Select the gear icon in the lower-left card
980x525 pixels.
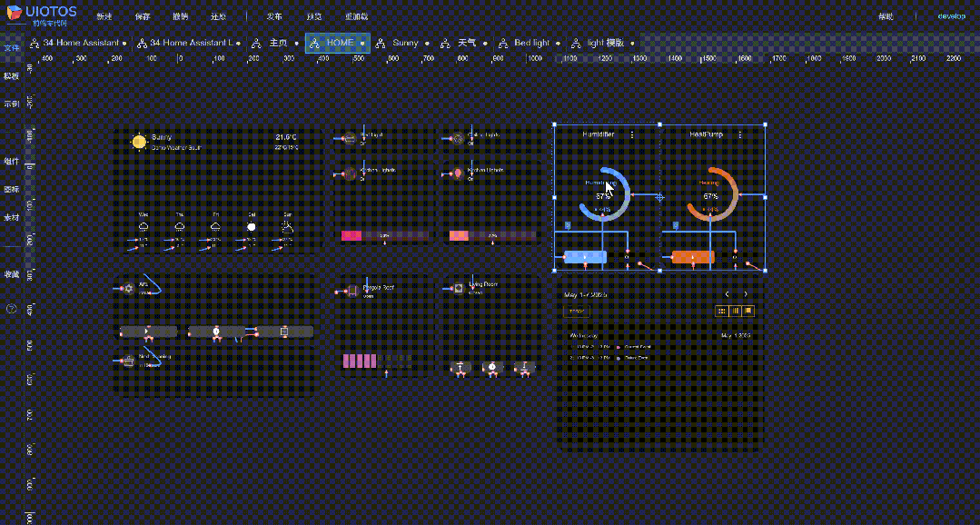tap(129, 289)
